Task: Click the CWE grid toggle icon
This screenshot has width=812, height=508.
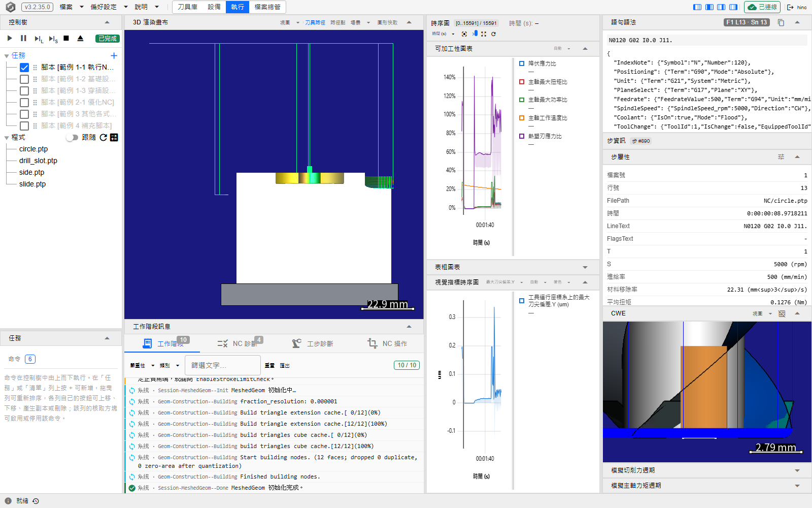Action: 782,313
